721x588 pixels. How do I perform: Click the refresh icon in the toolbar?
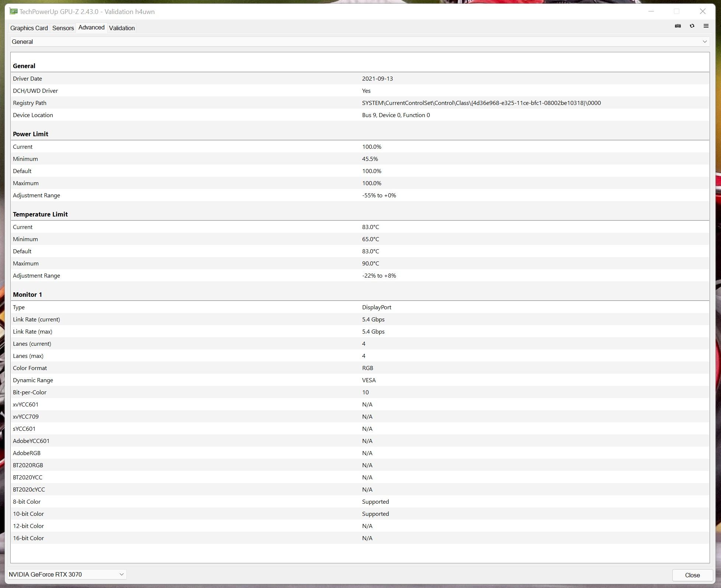click(692, 26)
